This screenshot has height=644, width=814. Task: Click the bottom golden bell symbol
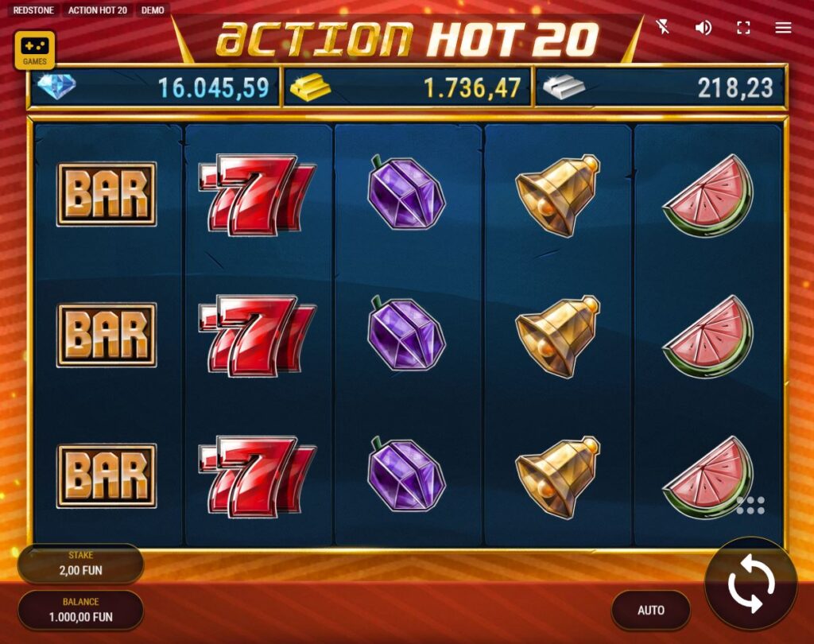[558, 477]
